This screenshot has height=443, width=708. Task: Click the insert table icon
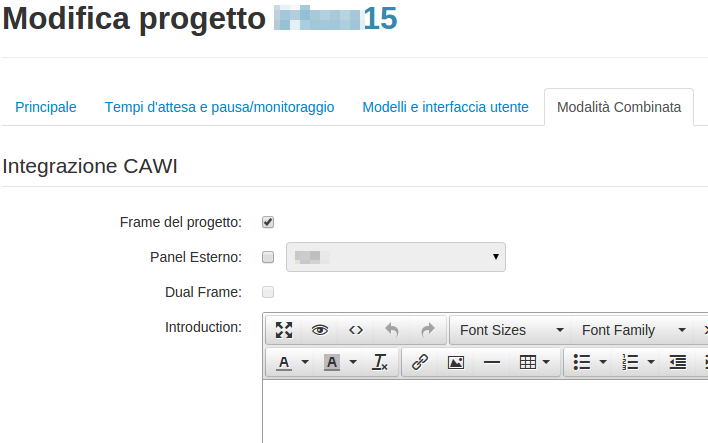528,362
